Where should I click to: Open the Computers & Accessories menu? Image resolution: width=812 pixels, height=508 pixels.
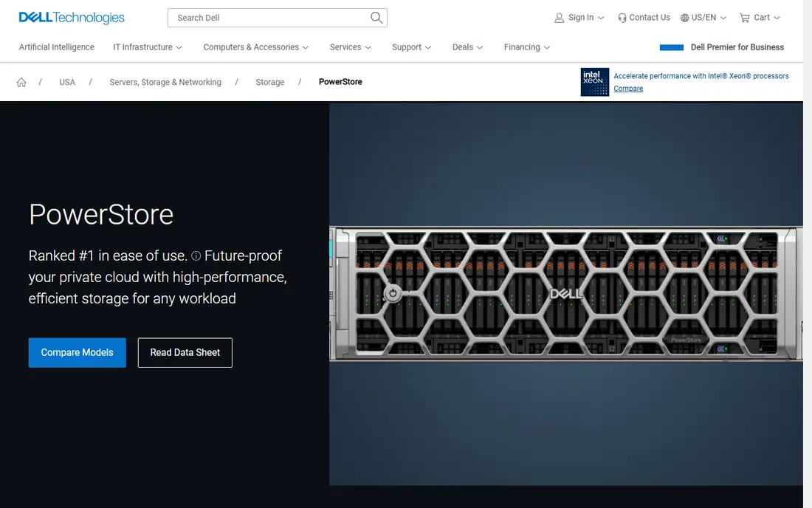(256, 47)
